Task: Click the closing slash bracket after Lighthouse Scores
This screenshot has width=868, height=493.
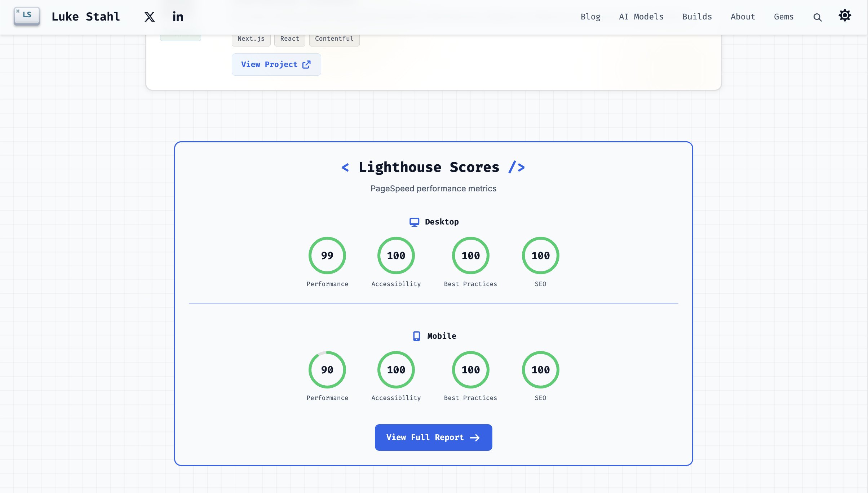Action: [x=517, y=167]
